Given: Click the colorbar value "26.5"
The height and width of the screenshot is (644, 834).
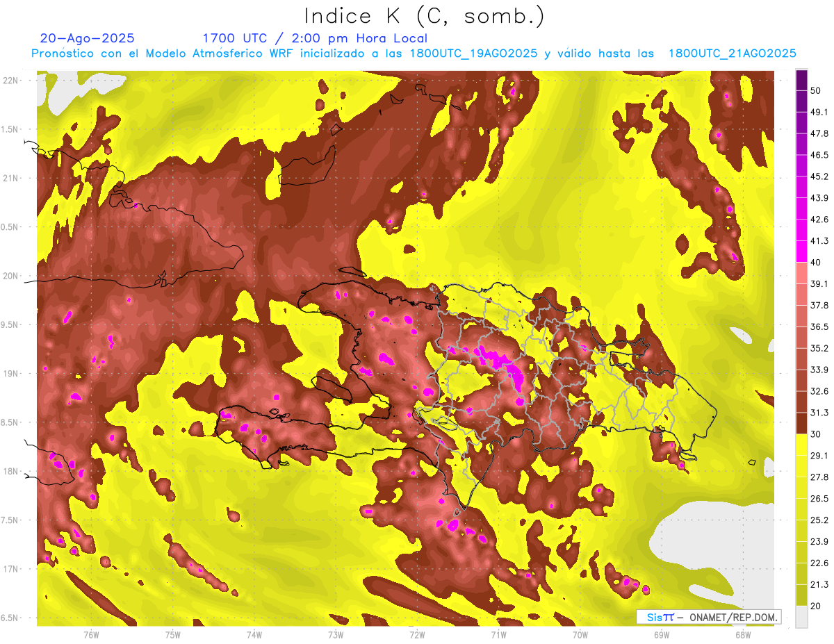Looking at the screenshot, I should (x=819, y=498).
